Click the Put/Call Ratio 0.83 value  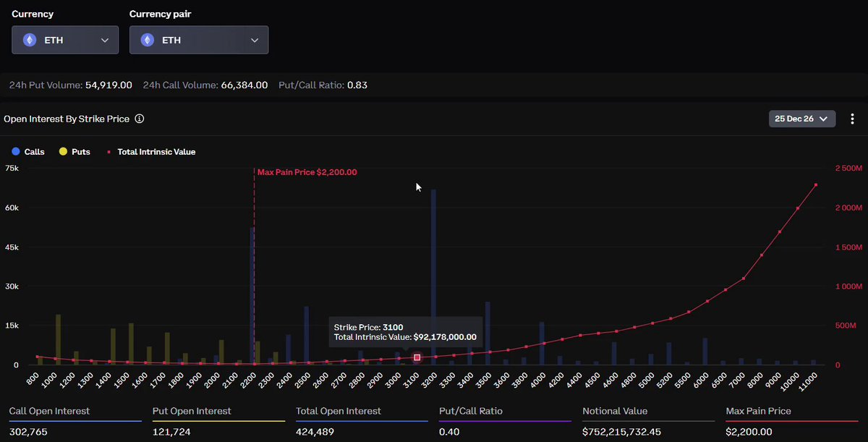(x=357, y=85)
